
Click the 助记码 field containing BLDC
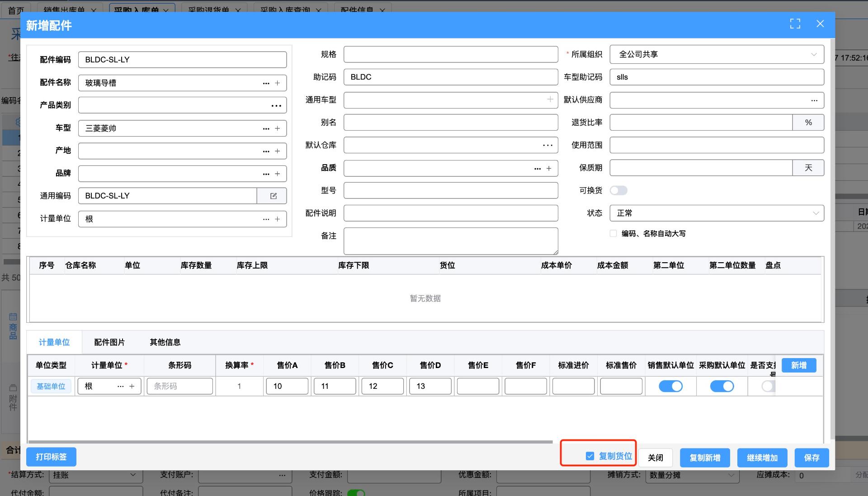tap(451, 77)
